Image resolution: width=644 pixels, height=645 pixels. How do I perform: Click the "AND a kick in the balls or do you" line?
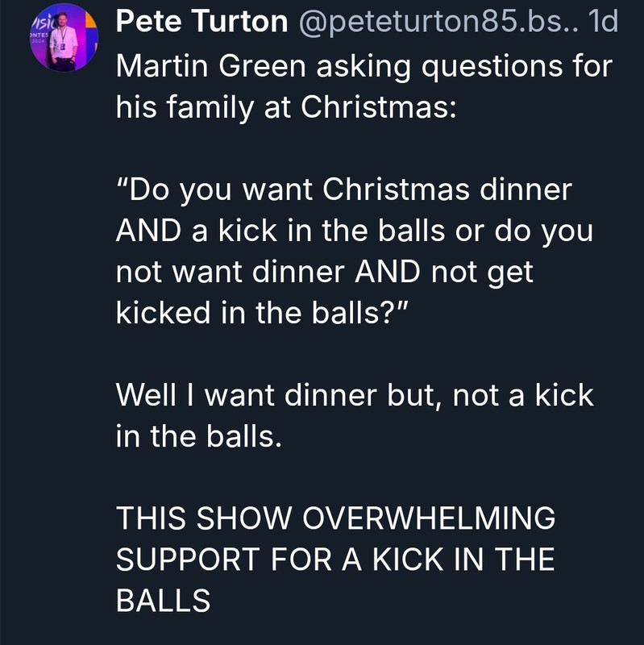click(x=355, y=231)
